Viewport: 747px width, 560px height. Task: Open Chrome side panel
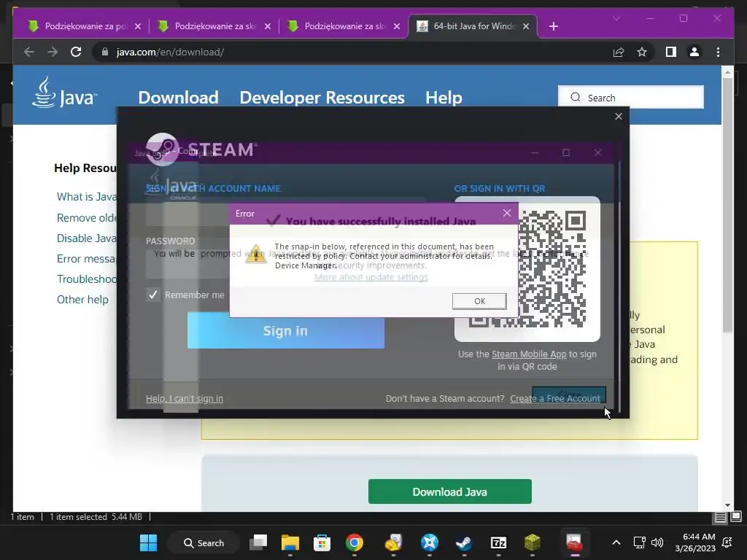point(671,52)
